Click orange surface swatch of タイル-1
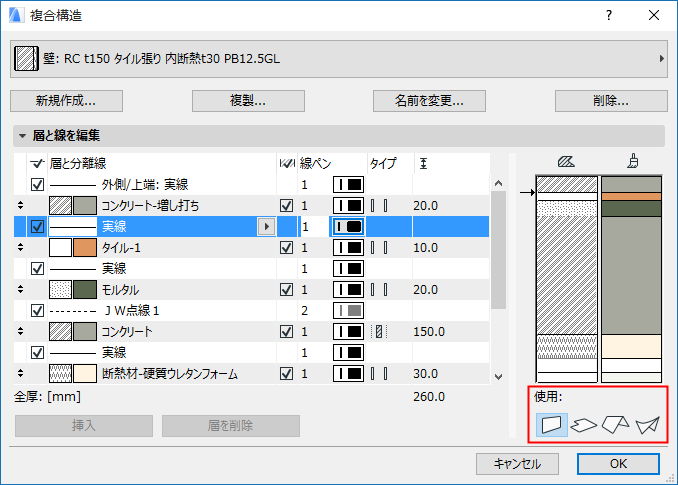Image resolution: width=678 pixels, height=485 pixels. (x=85, y=248)
